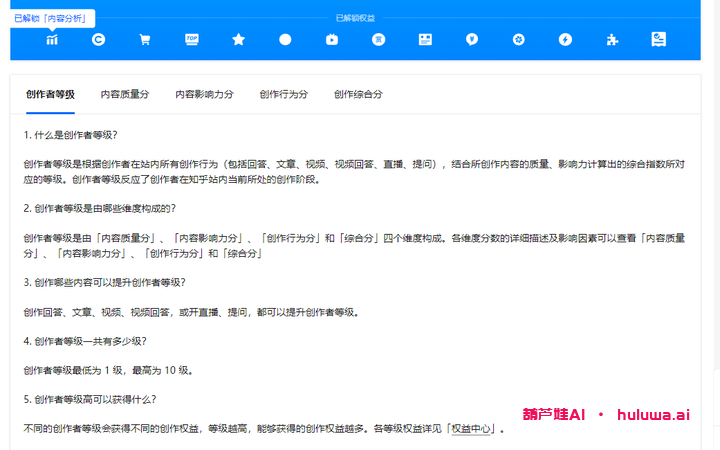Screen dimensions: 720x450
Task: Select the copyright C circle icon
Action: pos(98,40)
